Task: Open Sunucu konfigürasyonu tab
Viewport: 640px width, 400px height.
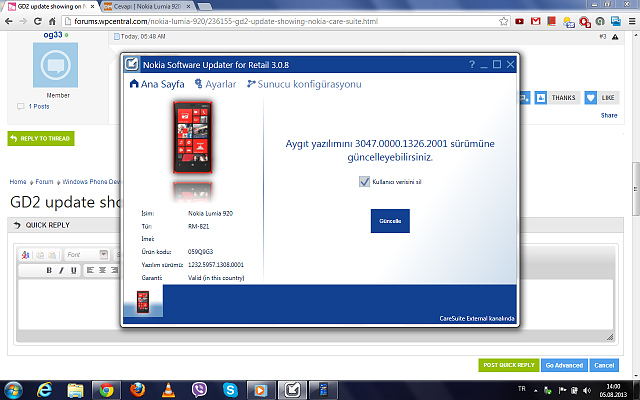Action: [304, 84]
